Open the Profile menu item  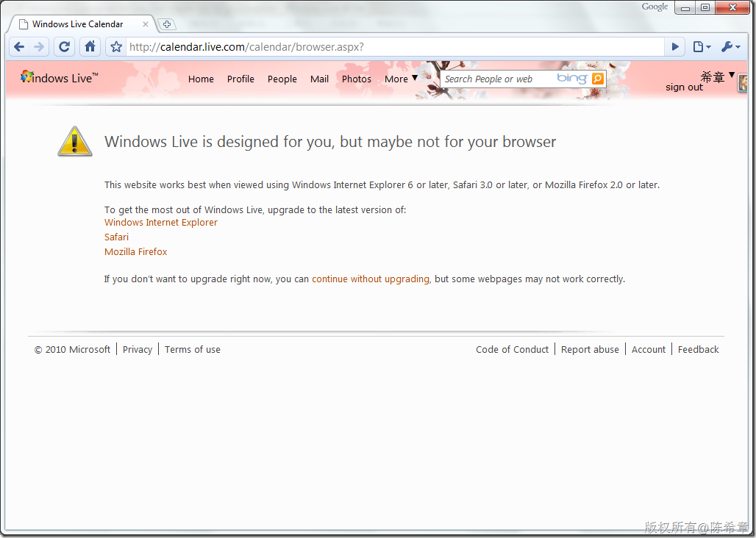pos(240,79)
